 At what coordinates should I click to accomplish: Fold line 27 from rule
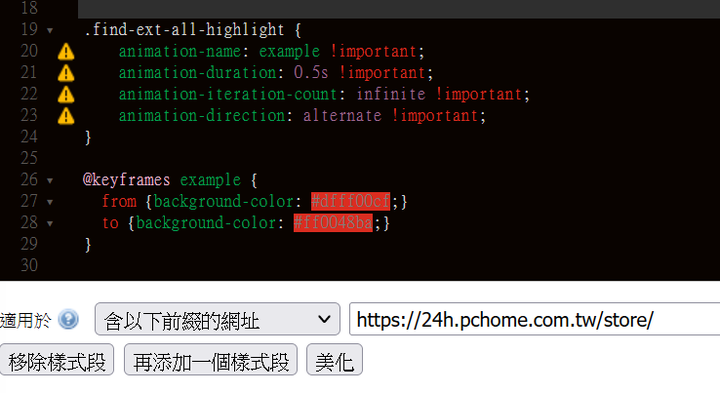(50, 202)
